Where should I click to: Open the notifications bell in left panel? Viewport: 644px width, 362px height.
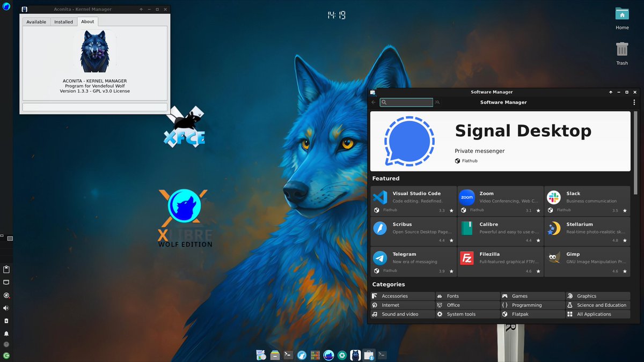pos(6,334)
